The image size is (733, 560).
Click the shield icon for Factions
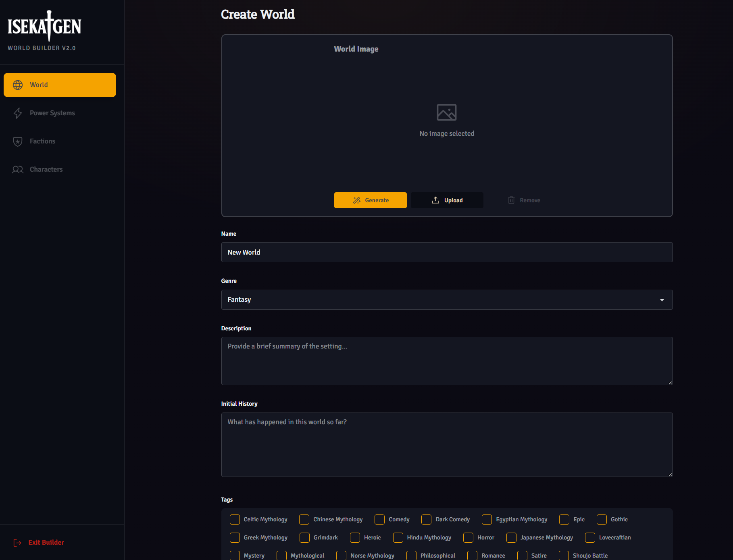18,141
